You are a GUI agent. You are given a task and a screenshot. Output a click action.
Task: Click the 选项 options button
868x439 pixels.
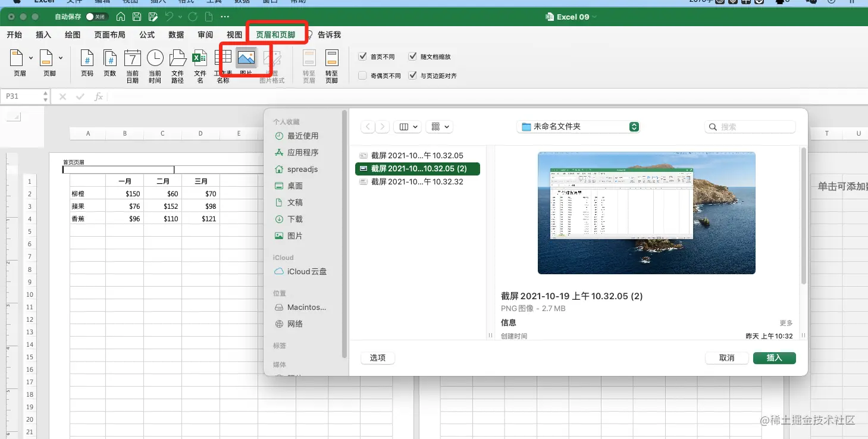(x=378, y=358)
